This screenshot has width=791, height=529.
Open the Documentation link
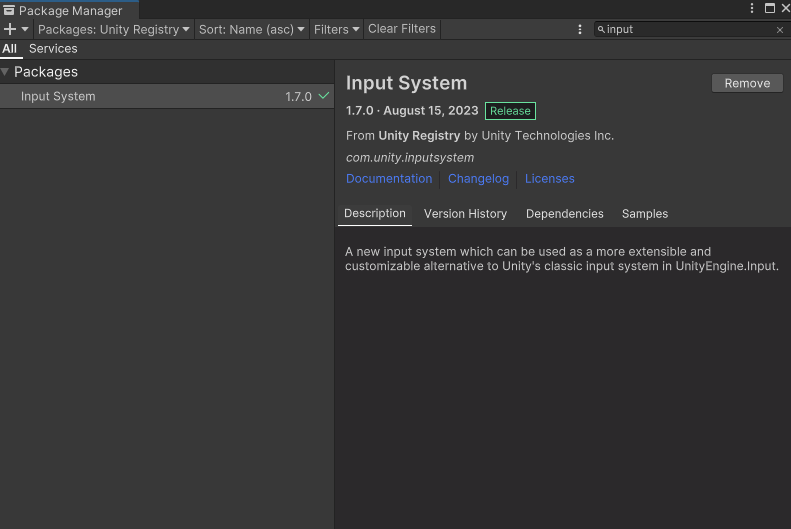coord(389,179)
